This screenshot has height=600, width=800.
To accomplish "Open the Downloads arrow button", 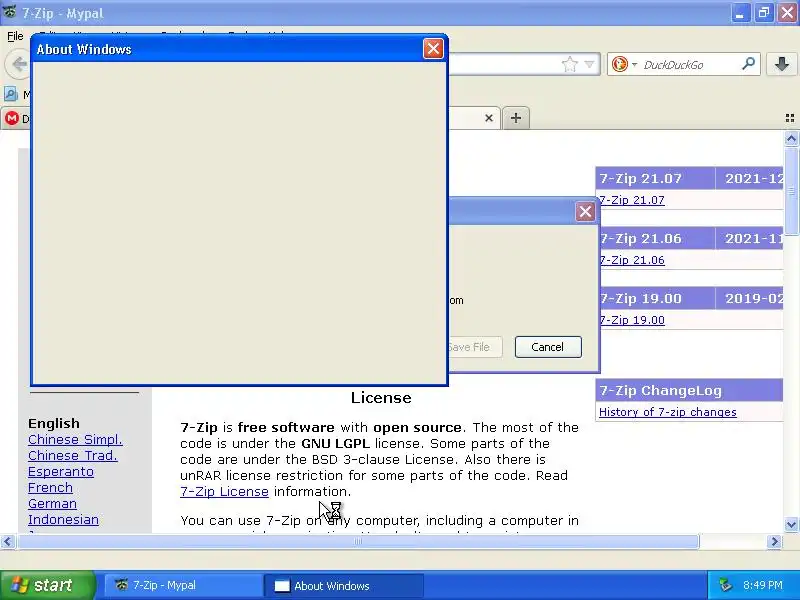I will (x=782, y=64).
